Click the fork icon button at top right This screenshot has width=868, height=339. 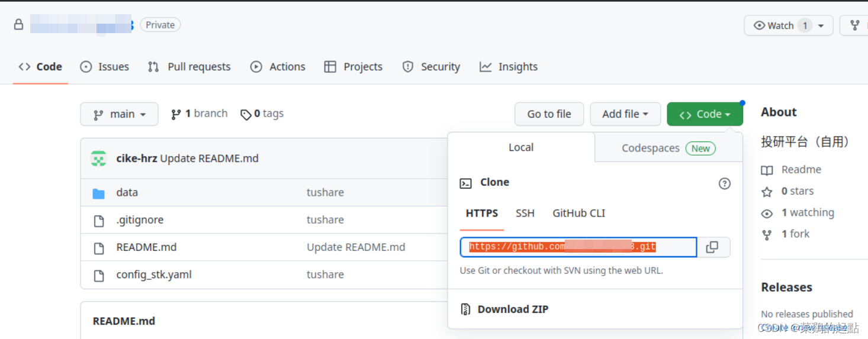(x=854, y=25)
